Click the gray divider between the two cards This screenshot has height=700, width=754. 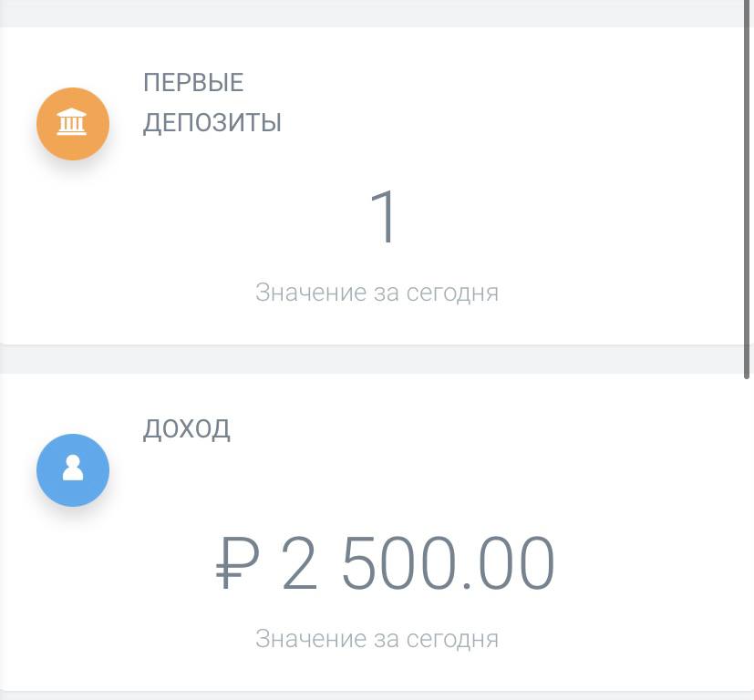click(377, 359)
